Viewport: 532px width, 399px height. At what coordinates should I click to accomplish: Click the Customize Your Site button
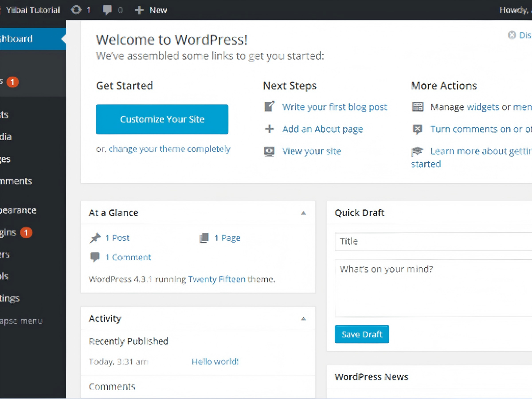tap(162, 119)
